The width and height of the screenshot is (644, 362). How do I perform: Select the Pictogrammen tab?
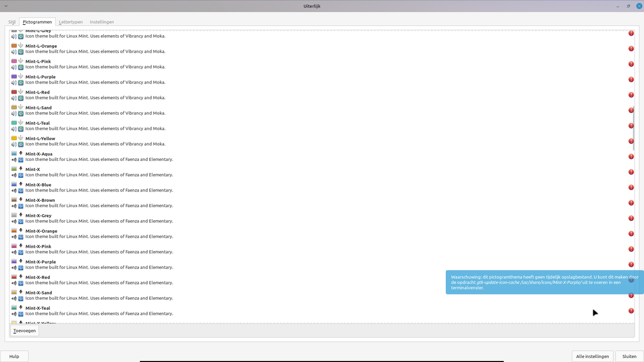(x=37, y=22)
